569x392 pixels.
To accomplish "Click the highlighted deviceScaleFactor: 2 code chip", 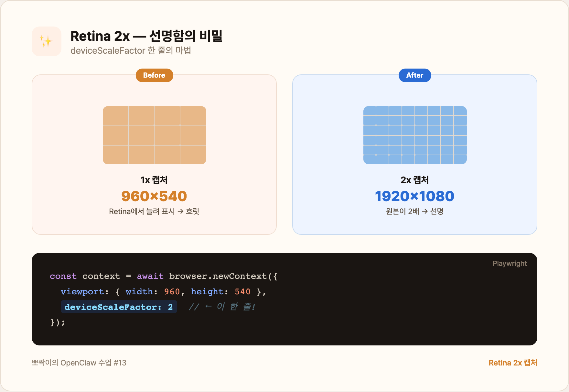I will [x=119, y=307].
